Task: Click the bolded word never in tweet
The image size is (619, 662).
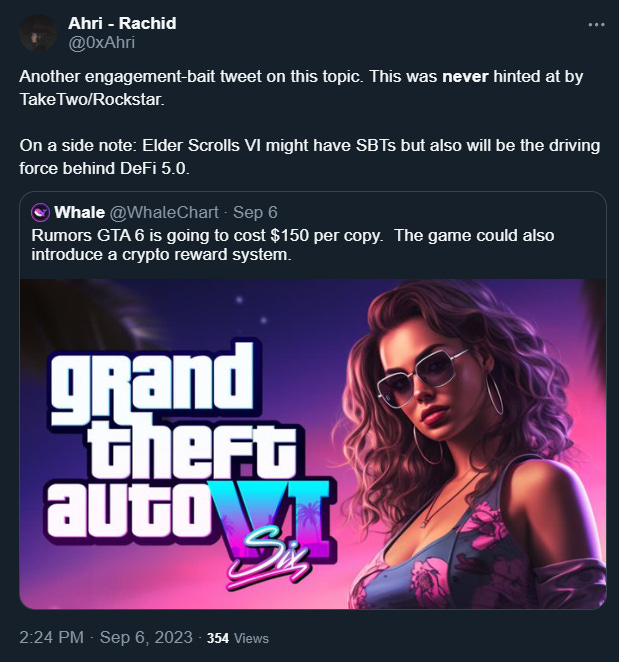Action: (x=465, y=76)
